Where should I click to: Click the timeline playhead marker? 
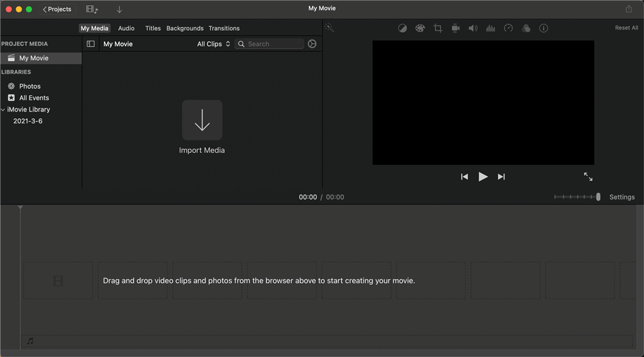pos(20,207)
